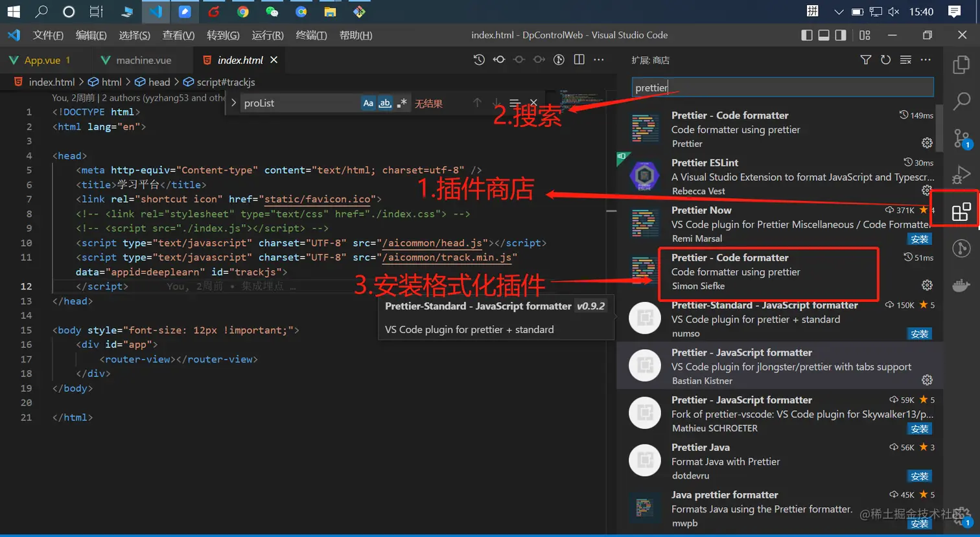Toggle match case in find widget

(368, 103)
